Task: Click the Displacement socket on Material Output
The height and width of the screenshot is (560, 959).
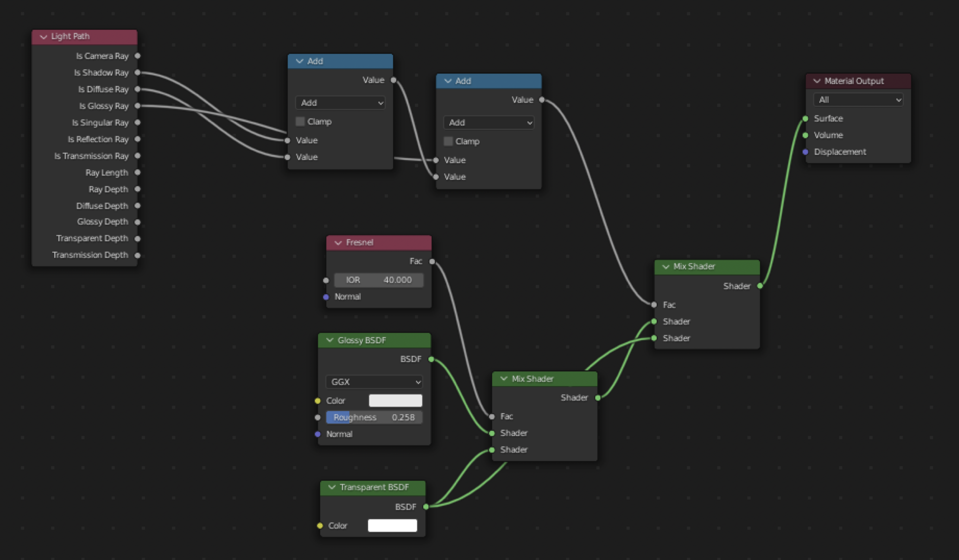Action: (805, 152)
